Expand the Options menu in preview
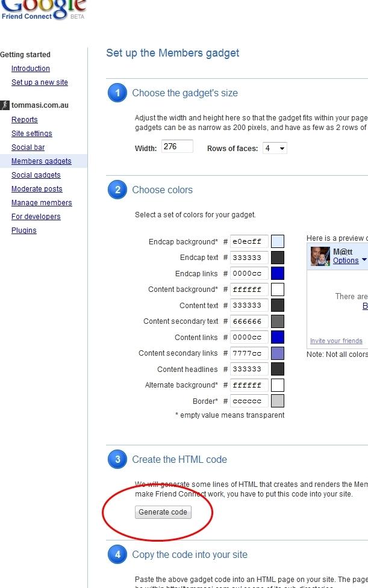 click(349, 261)
